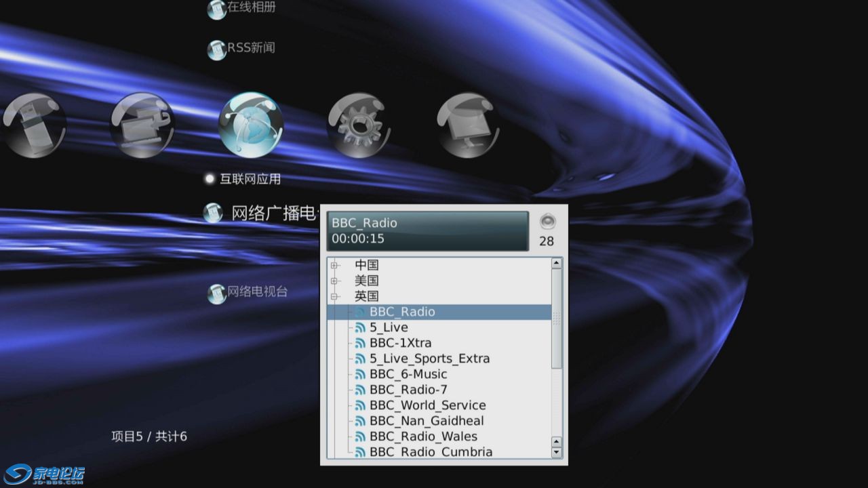Screen dimensions: 868x488
Task: Click the volume value 28
Action: 547,241
